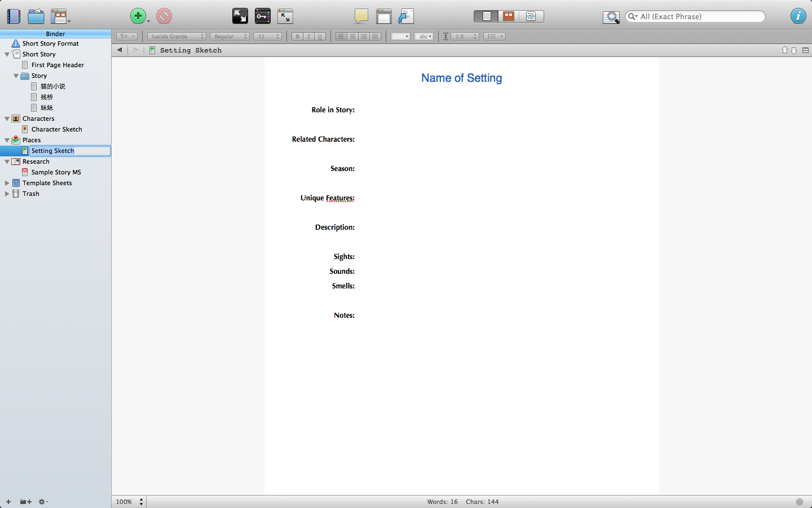This screenshot has width=812, height=508.
Task: Center align text
Action: coord(352,36)
